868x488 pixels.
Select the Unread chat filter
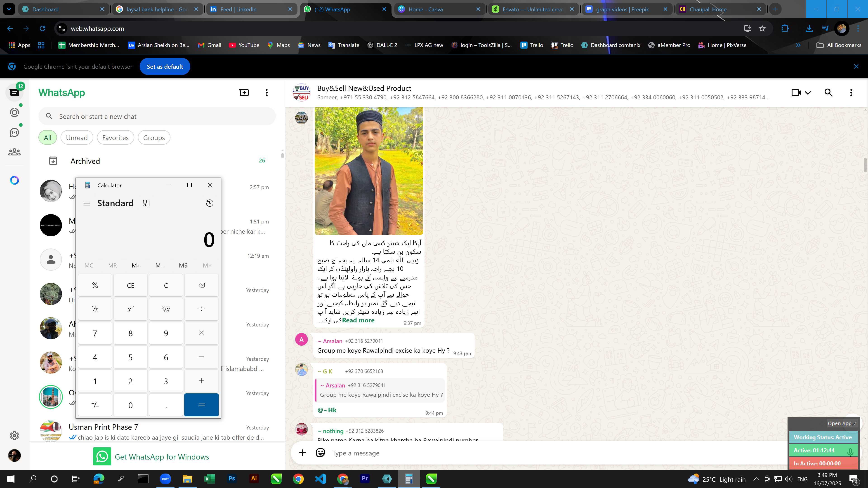(x=77, y=138)
